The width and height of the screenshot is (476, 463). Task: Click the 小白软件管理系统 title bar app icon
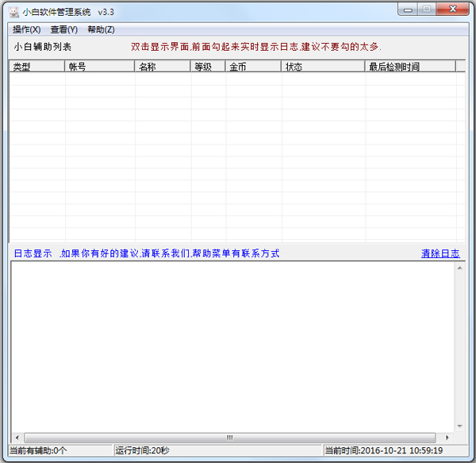click(13, 12)
